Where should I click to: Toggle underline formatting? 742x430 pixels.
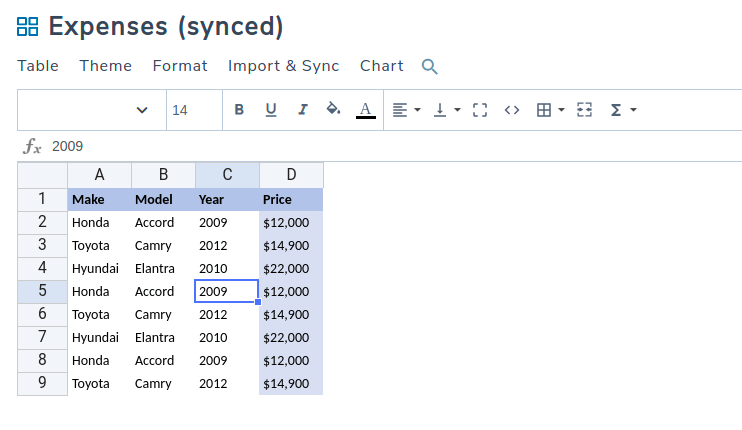(x=270, y=110)
